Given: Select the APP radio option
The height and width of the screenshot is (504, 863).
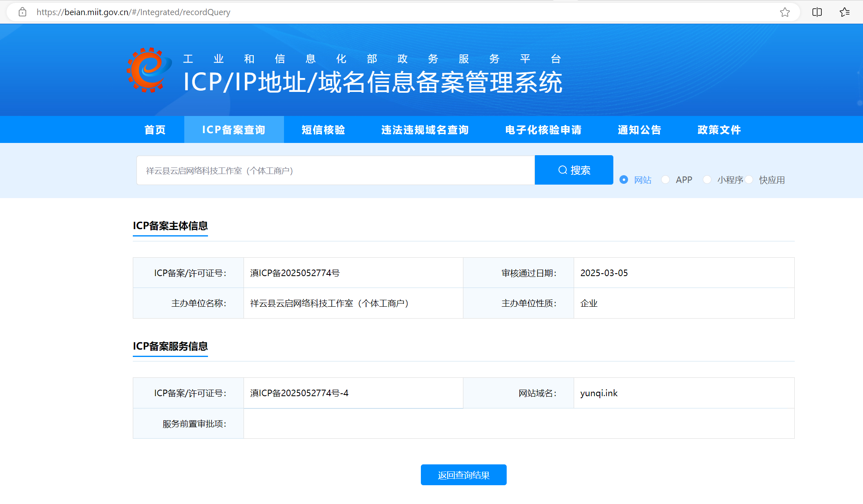Looking at the screenshot, I should point(665,180).
